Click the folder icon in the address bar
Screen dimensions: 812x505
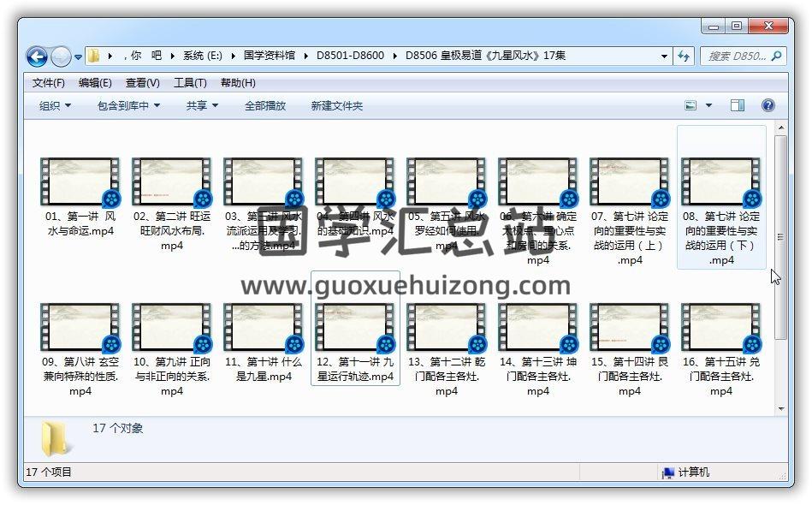pos(94,56)
